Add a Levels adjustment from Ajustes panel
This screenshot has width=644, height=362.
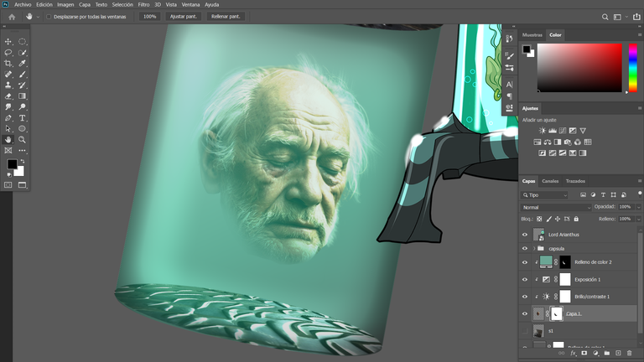[x=553, y=131]
